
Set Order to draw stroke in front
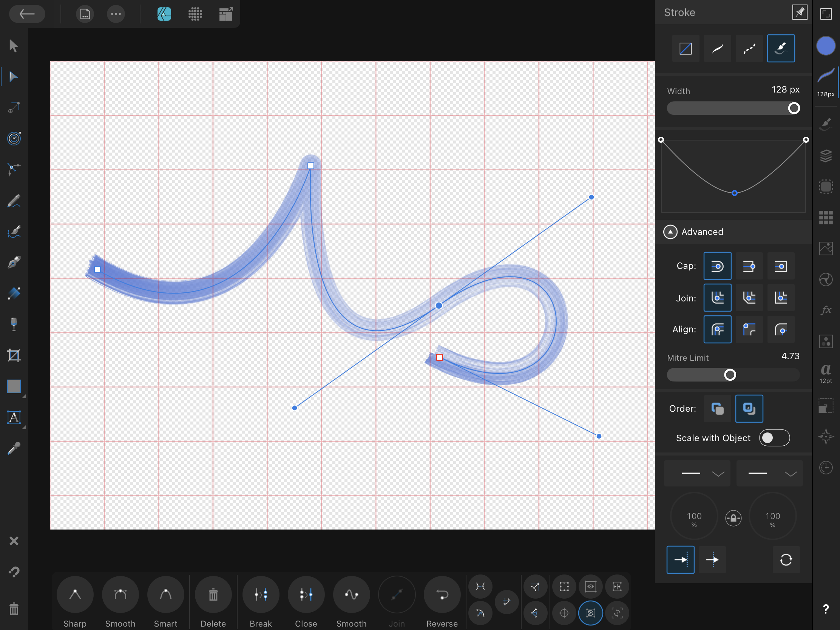[749, 409]
